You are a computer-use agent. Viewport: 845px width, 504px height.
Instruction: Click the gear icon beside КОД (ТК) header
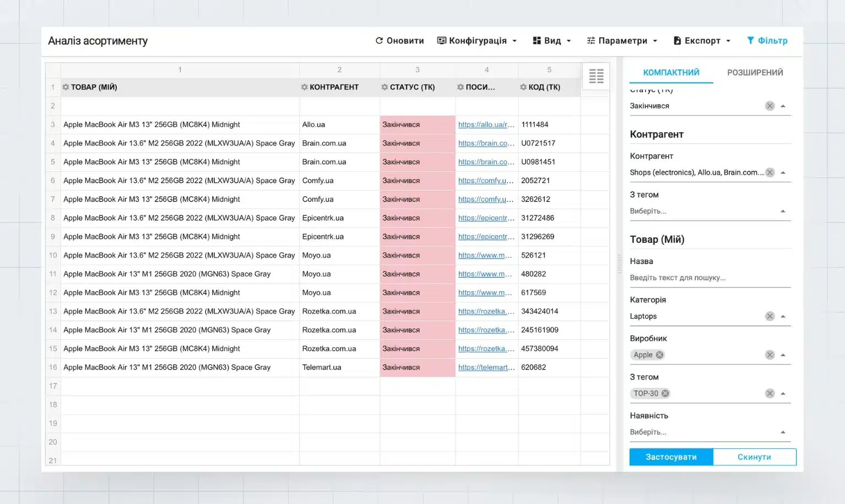point(523,87)
